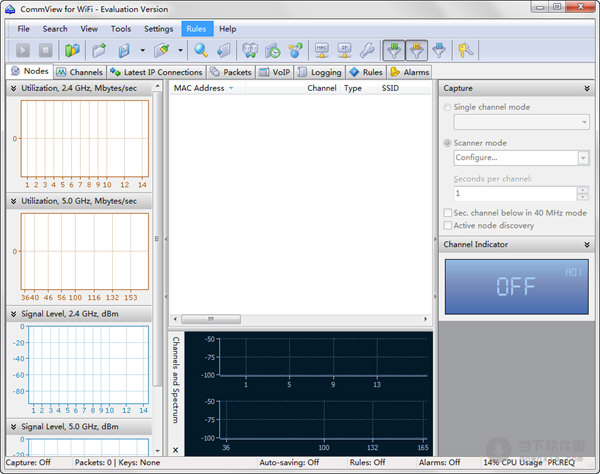Switch to the Channels tab

(x=80, y=72)
